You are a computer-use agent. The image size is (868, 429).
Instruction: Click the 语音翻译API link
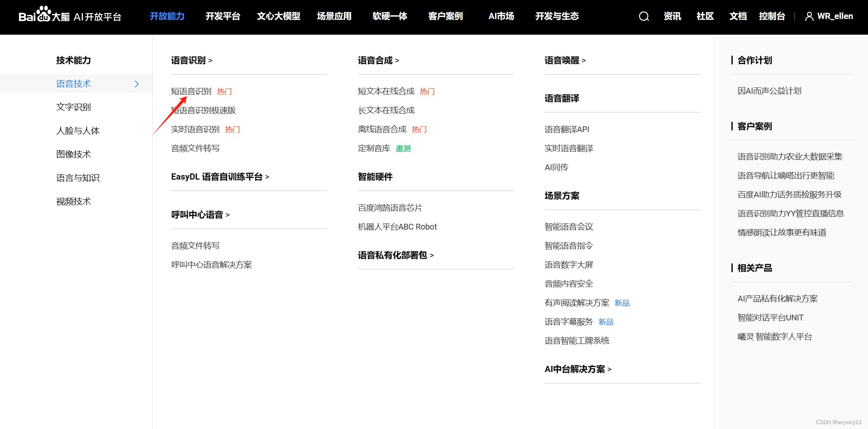[x=567, y=129]
